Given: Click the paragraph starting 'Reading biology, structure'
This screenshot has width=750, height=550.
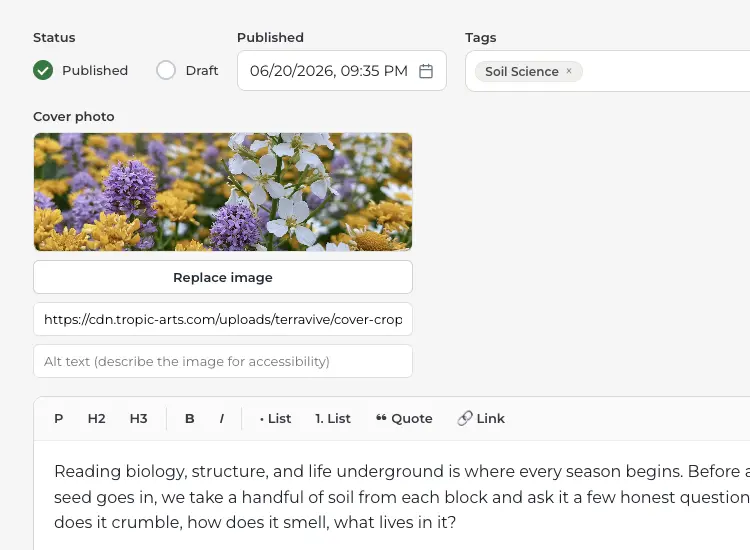Looking at the screenshot, I should coord(402,496).
